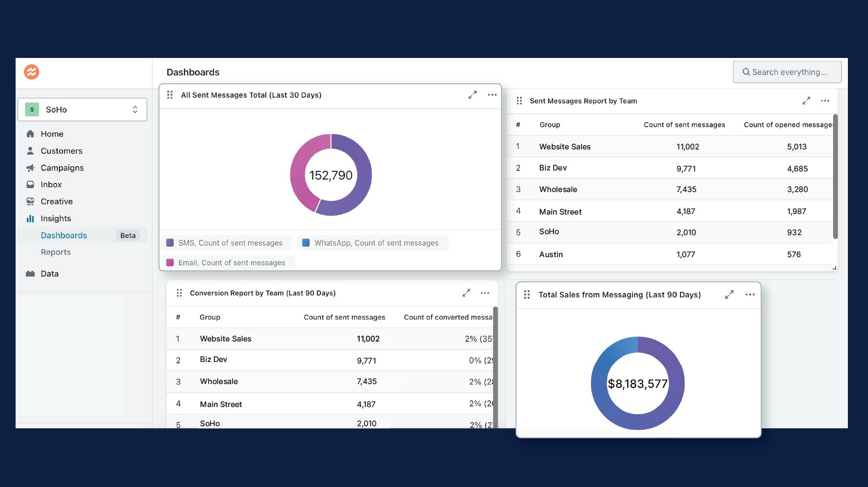Expand the All Sent Messages widget to fullscreen
868x487 pixels.
point(472,94)
